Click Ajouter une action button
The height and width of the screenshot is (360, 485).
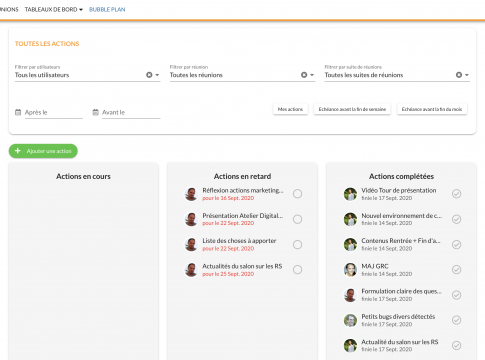pos(43,151)
